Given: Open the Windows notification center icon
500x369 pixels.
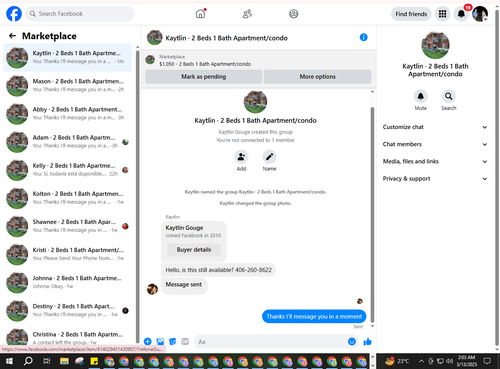Looking at the screenshot, I should (x=487, y=361).
